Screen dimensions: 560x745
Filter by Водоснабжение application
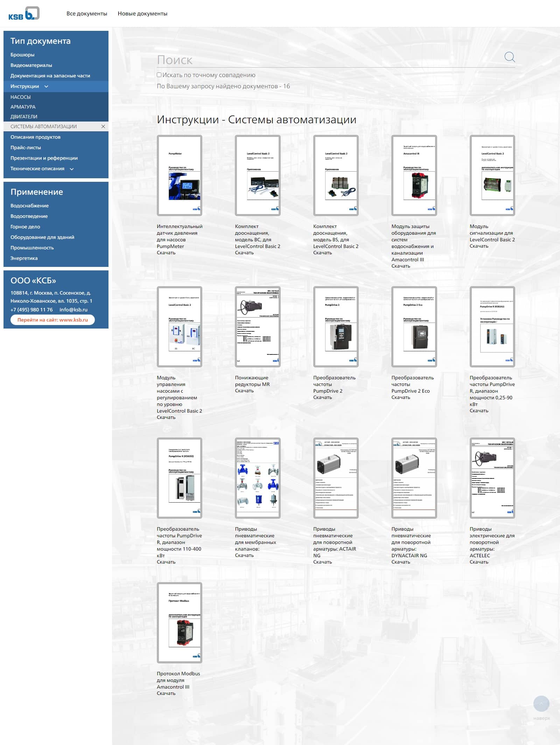29,206
